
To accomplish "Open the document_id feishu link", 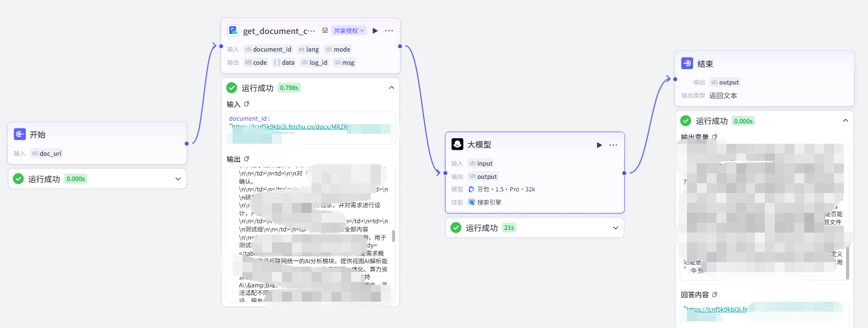I will 291,127.
